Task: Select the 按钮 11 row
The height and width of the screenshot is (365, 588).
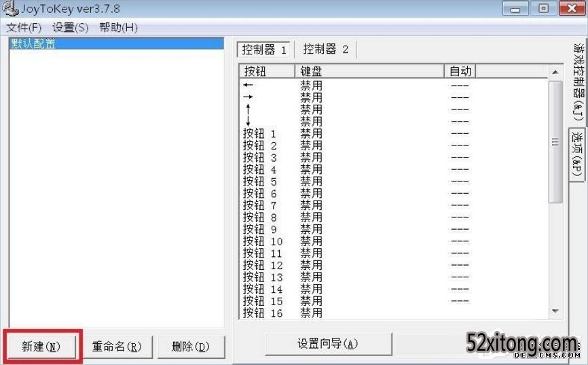Action: click(393, 253)
